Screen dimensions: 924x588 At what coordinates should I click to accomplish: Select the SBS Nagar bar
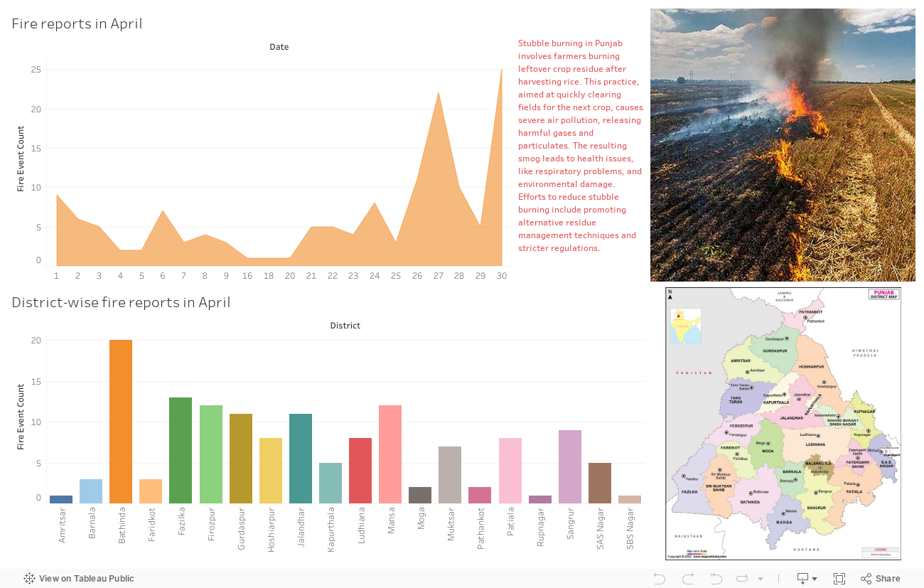[630, 499]
